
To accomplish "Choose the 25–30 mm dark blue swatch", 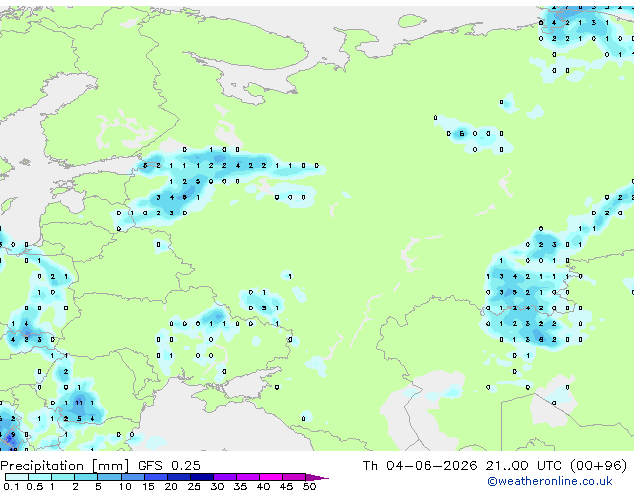I will (x=201, y=477).
